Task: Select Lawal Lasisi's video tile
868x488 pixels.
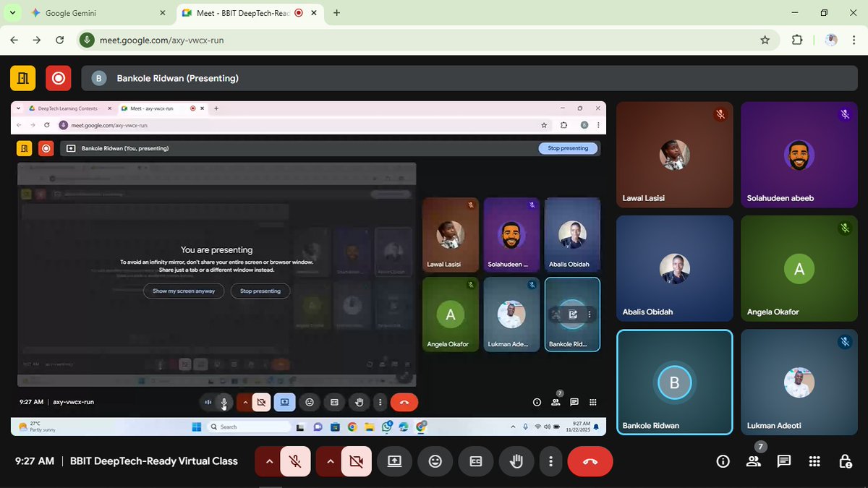Action: [x=673, y=154]
